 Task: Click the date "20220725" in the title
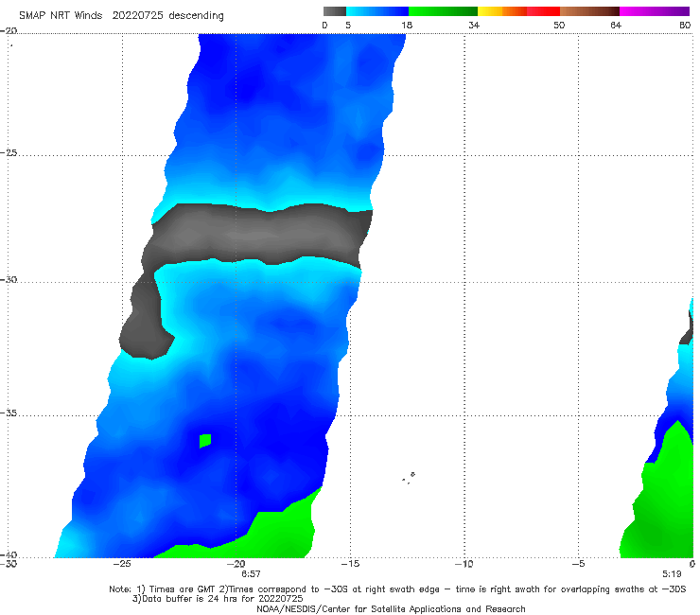click(137, 15)
